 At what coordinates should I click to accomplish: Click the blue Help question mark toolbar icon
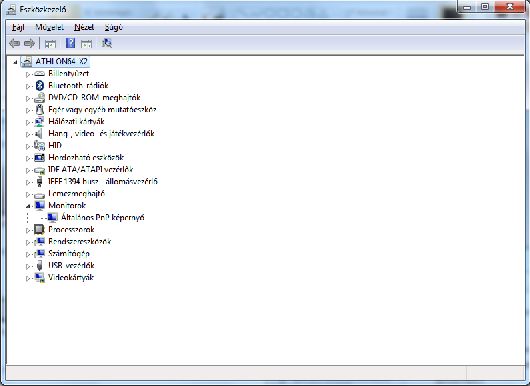[70, 43]
